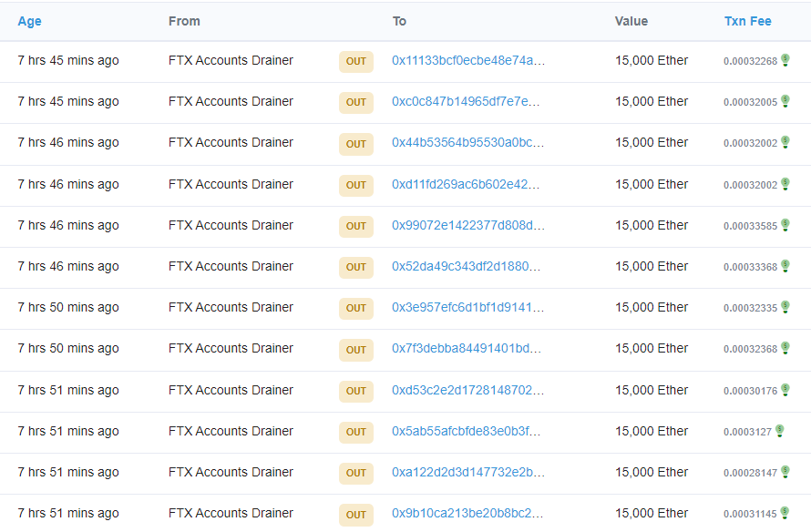Sort transactions by the Age column

coord(29,21)
